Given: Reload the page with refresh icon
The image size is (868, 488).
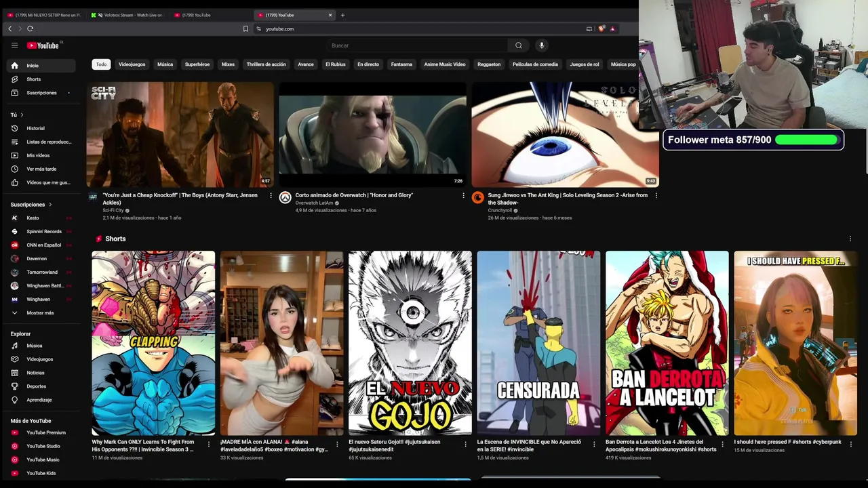Looking at the screenshot, I should (30, 28).
